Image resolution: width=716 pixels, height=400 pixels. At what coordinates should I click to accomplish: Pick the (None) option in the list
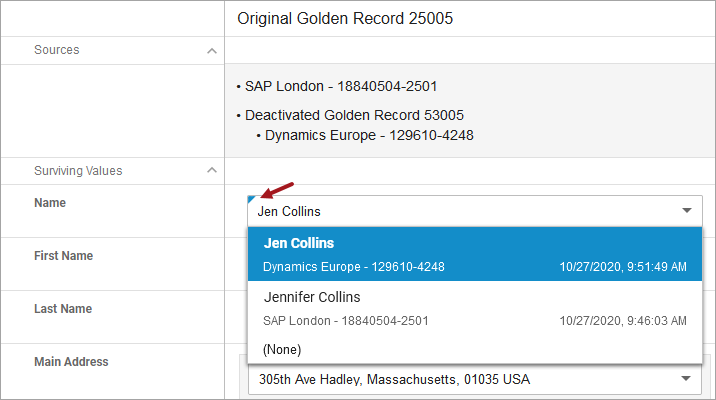282,349
